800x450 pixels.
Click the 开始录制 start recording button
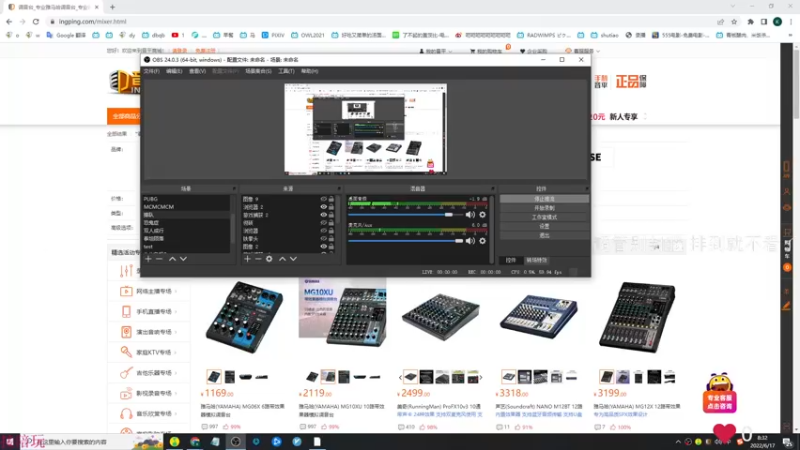pos(544,208)
